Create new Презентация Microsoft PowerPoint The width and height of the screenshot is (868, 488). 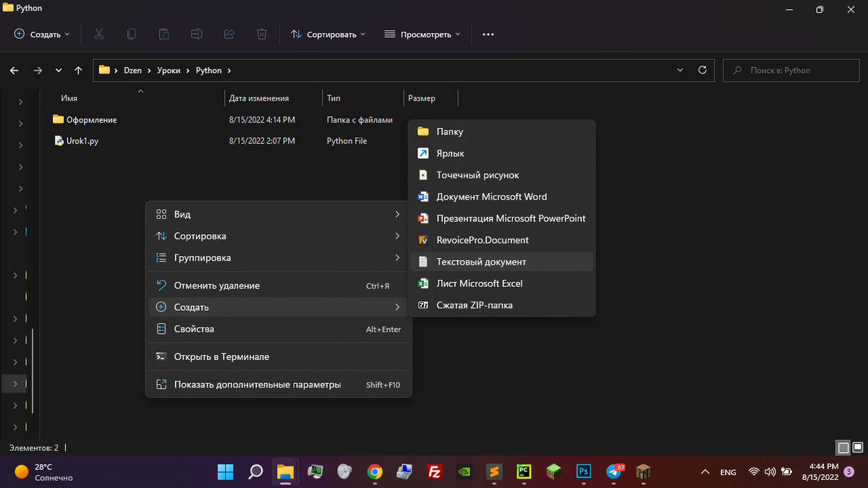502,218
